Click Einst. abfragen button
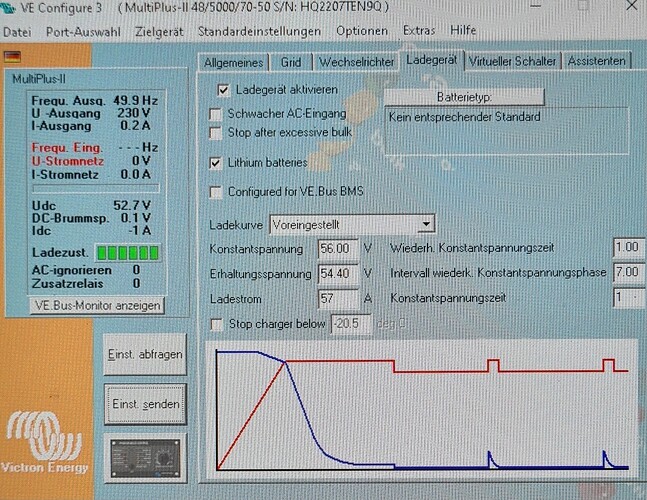Image resolution: width=647 pixels, height=500 pixels. [x=145, y=354]
